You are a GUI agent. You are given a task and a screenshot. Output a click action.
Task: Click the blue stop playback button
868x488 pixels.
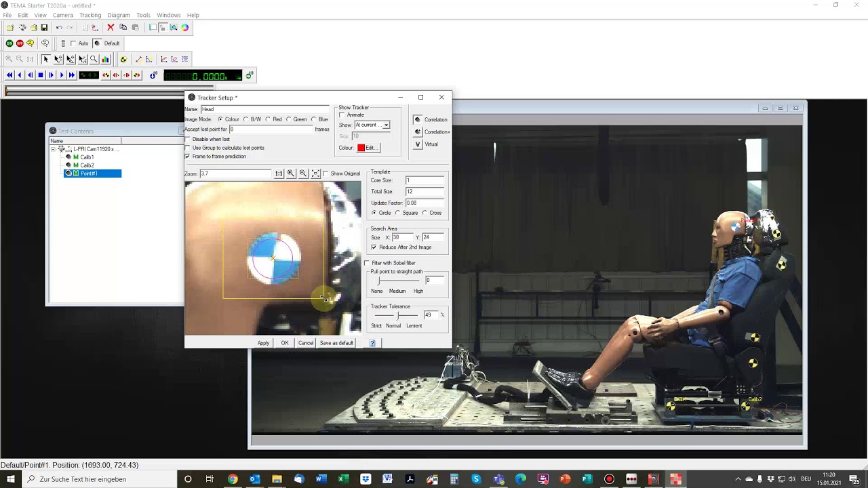click(x=41, y=75)
